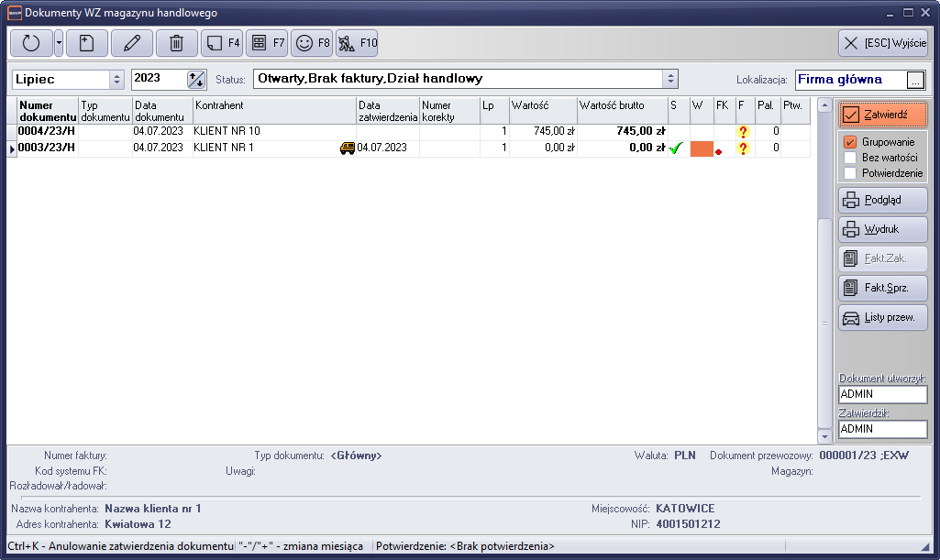
Task: Open the small arrow beside refresh button
Action: (59, 43)
